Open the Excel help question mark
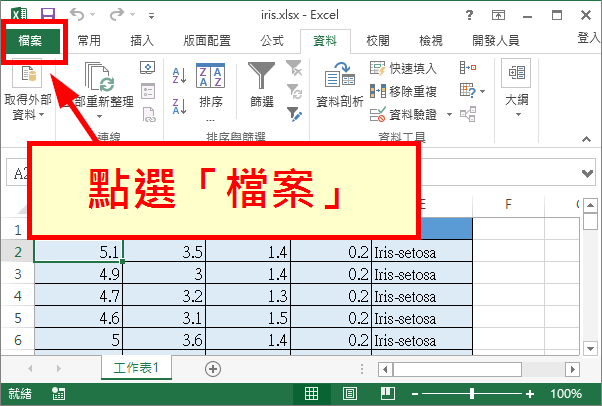This screenshot has height=406, width=602. point(469,15)
